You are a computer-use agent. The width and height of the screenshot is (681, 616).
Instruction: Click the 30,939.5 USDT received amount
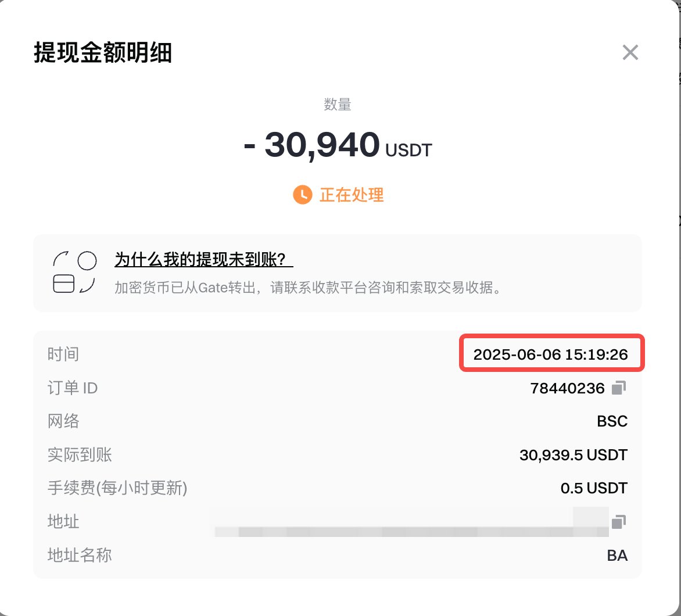(573, 454)
